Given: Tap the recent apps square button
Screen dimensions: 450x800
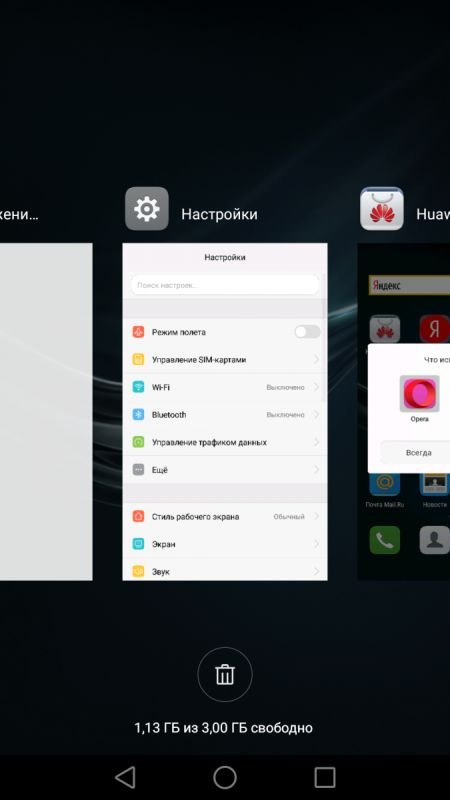Looking at the screenshot, I should click(324, 778).
